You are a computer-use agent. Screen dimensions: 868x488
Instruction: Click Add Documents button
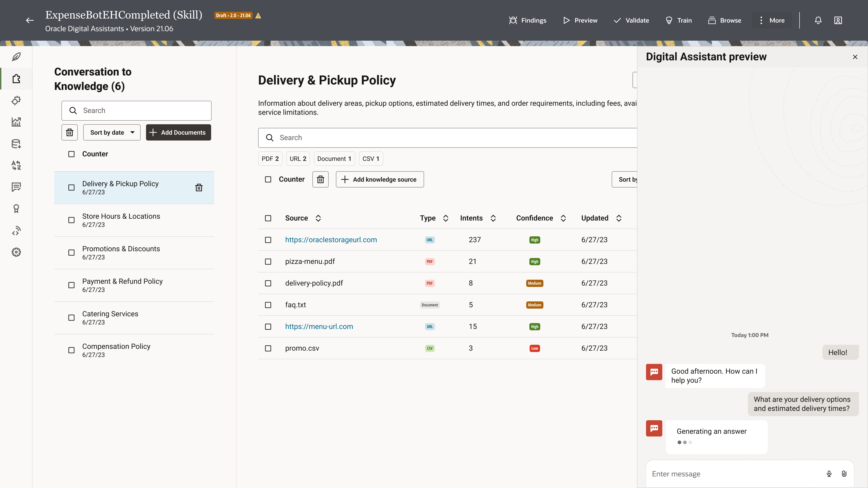point(178,132)
